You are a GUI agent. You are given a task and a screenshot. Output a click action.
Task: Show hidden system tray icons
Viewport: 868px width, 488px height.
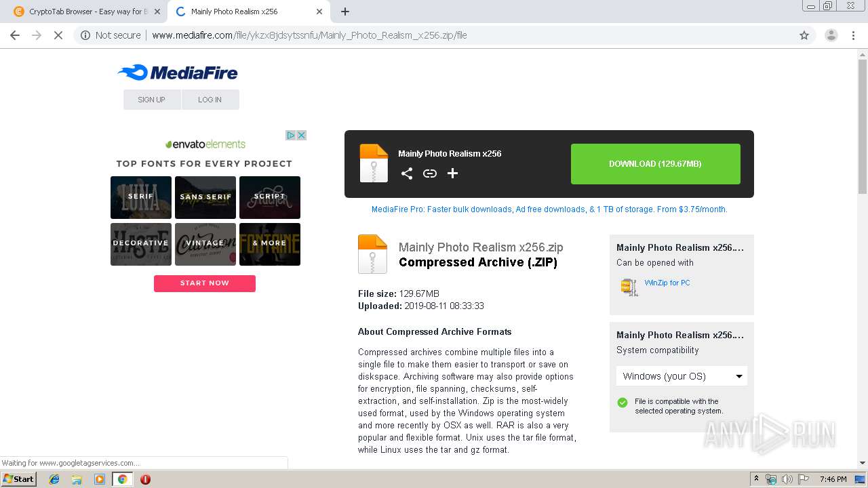[x=756, y=479]
